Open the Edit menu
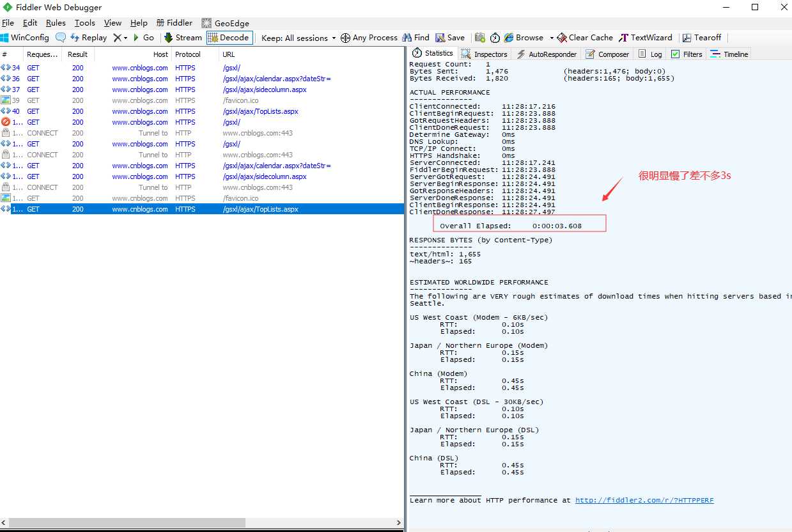This screenshot has height=532, width=792. click(30, 23)
